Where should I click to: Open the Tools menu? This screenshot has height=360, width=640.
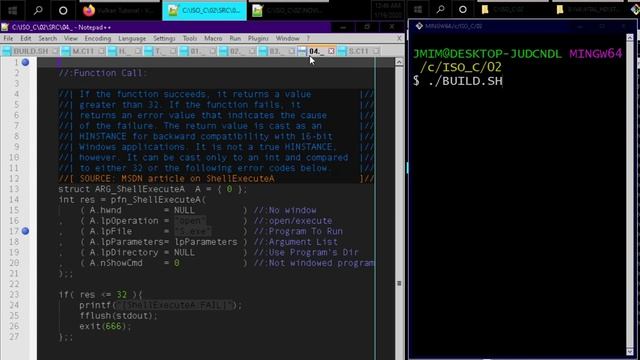(190, 38)
